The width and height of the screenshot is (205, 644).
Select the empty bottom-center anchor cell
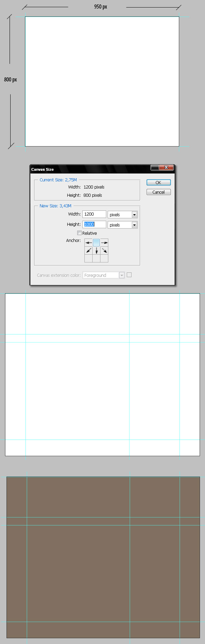pyautogui.click(x=96, y=258)
